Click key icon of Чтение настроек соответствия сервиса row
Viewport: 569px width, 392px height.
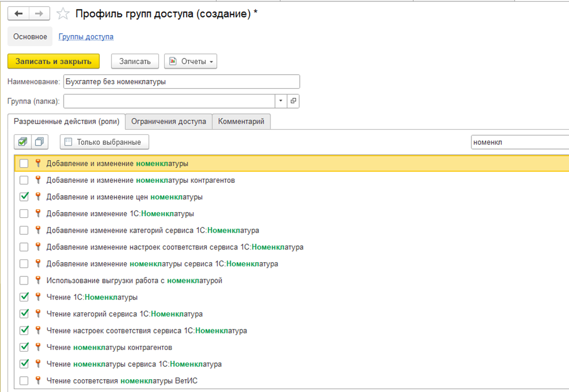point(38,330)
